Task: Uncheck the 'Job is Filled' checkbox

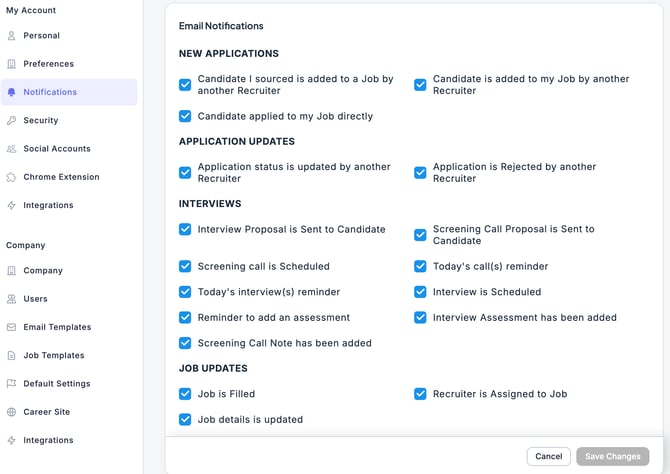Action: click(185, 394)
